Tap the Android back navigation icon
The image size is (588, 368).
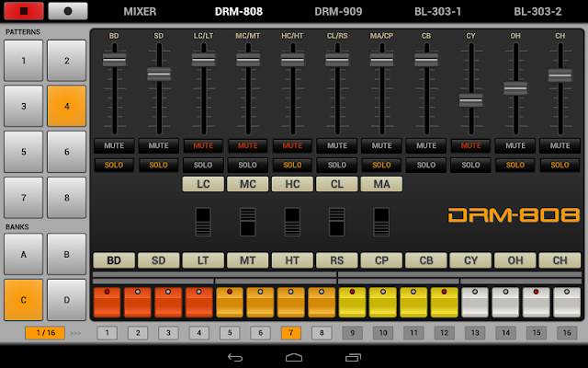235,358
